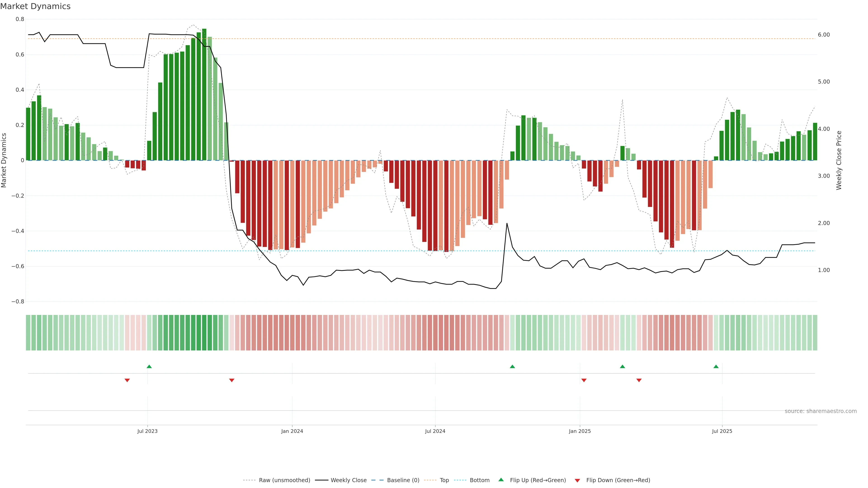Click the red Flip Down marker between Jul 2023 and Jan 2024
Image resolution: width=868 pixels, height=488 pixels.
pos(232,380)
